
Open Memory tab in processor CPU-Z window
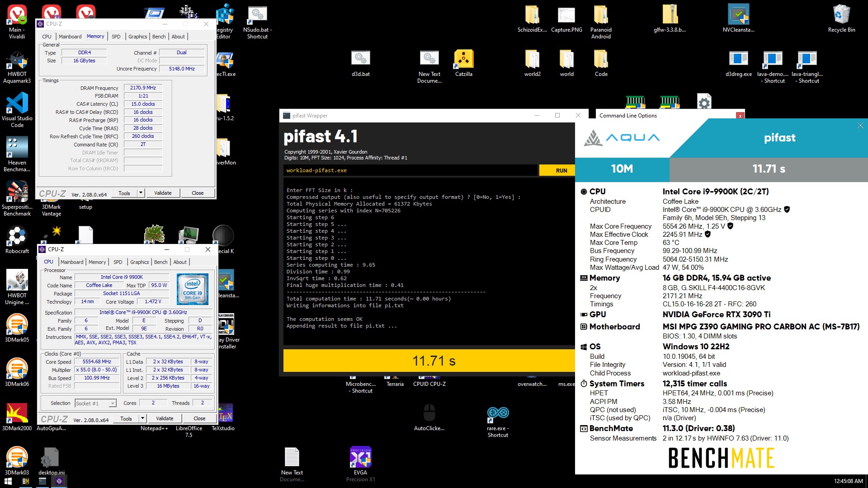click(97, 262)
